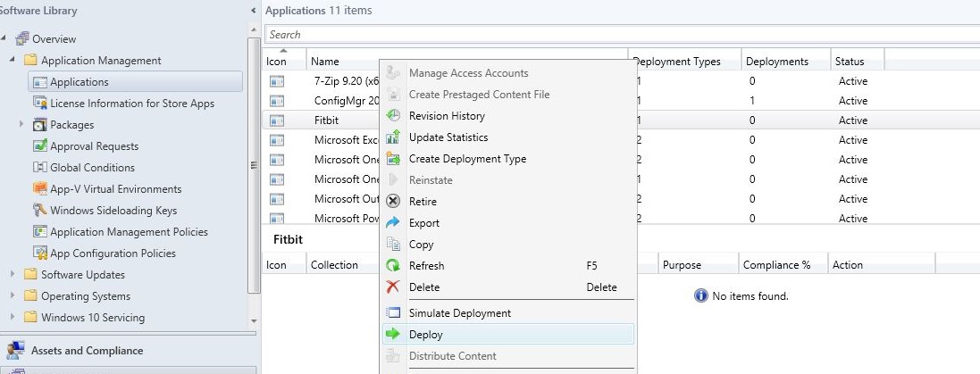Click the ConfigMgr row application icon
This screenshot has width=980, height=374.
[x=277, y=101]
